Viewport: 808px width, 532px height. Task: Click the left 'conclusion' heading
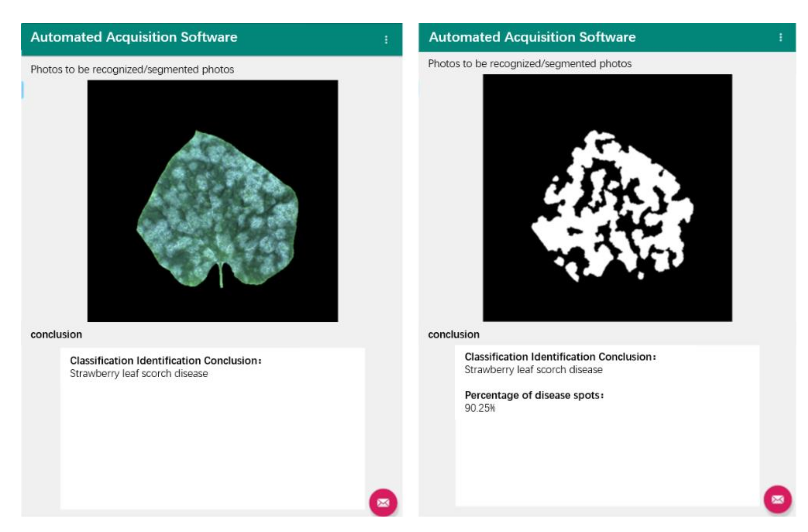coord(56,335)
